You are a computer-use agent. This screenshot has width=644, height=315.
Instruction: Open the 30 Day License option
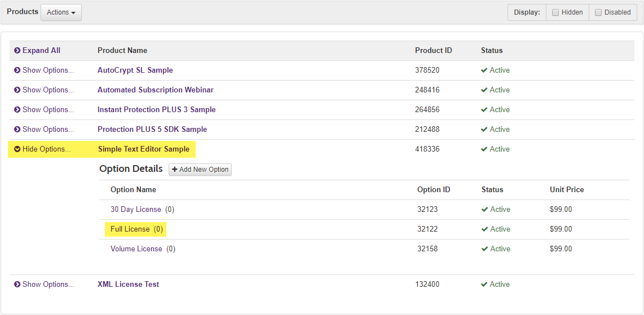click(136, 210)
